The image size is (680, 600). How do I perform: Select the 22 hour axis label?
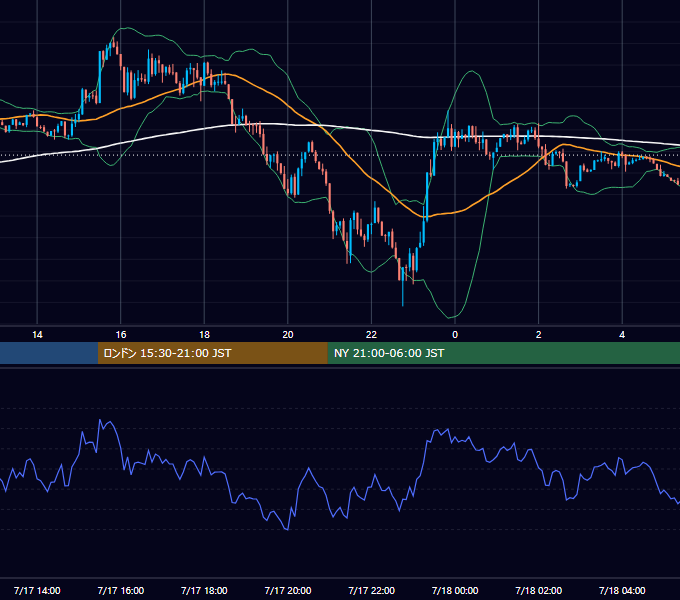tap(371, 335)
